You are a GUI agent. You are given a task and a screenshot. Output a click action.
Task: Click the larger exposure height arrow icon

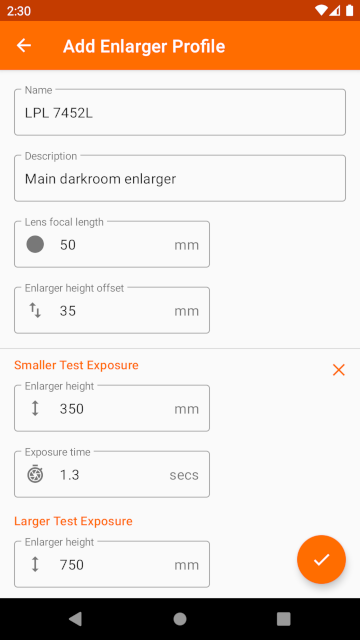tap(35, 564)
